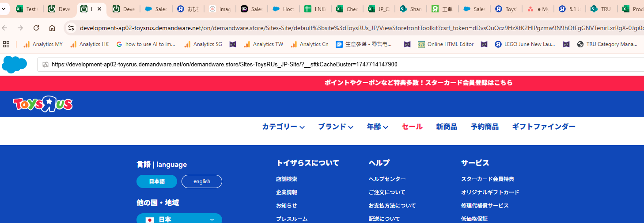
Task: Open the ギフトファインダー navigation link
Action: pyautogui.click(x=544, y=127)
